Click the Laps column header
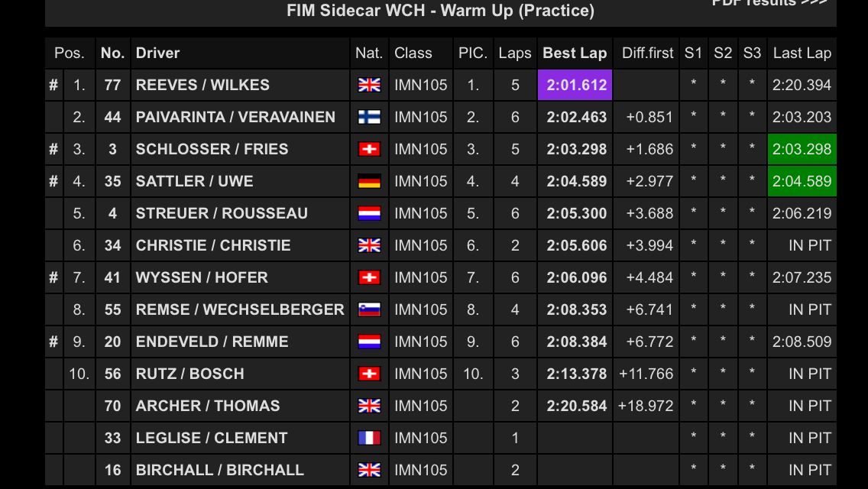The height and width of the screenshot is (489, 868). coord(515,53)
